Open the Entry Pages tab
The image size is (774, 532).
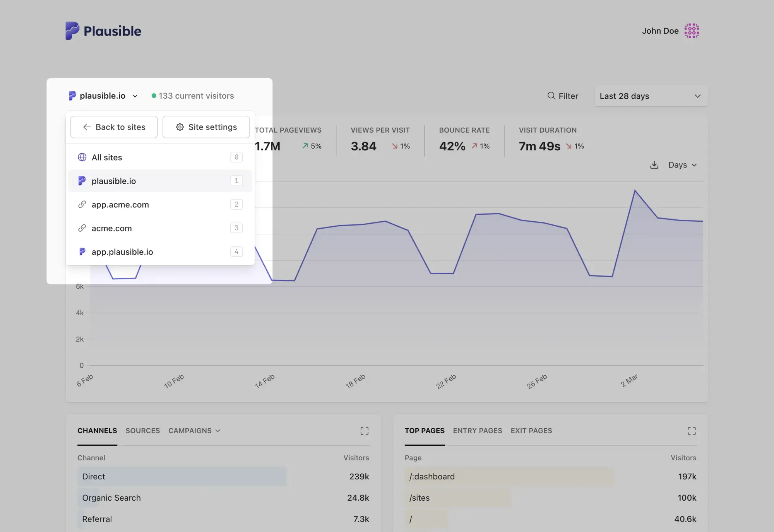(477, 431)
